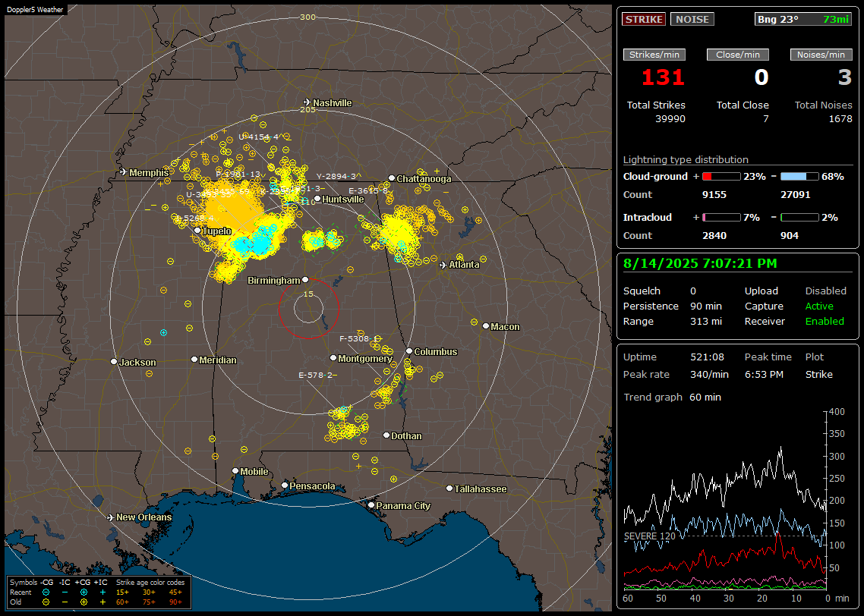
Task: Click the Noises/min label box
Action: tap(821, 55)
